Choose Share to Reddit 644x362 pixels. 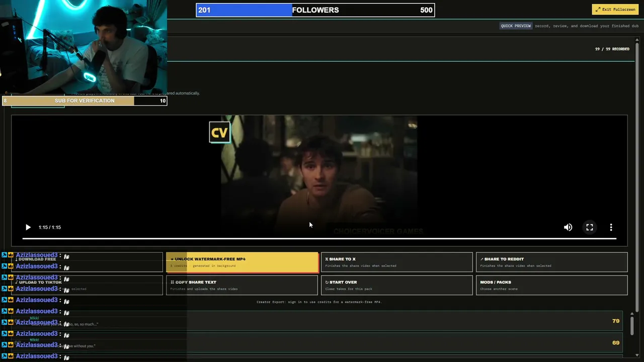[x=552, y=262]
